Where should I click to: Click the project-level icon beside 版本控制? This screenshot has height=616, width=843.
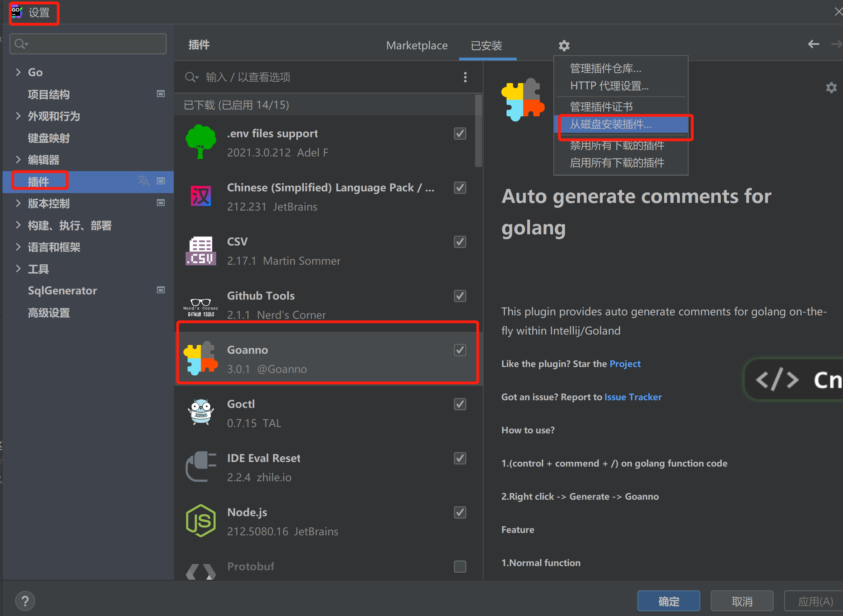click(161, 203)
